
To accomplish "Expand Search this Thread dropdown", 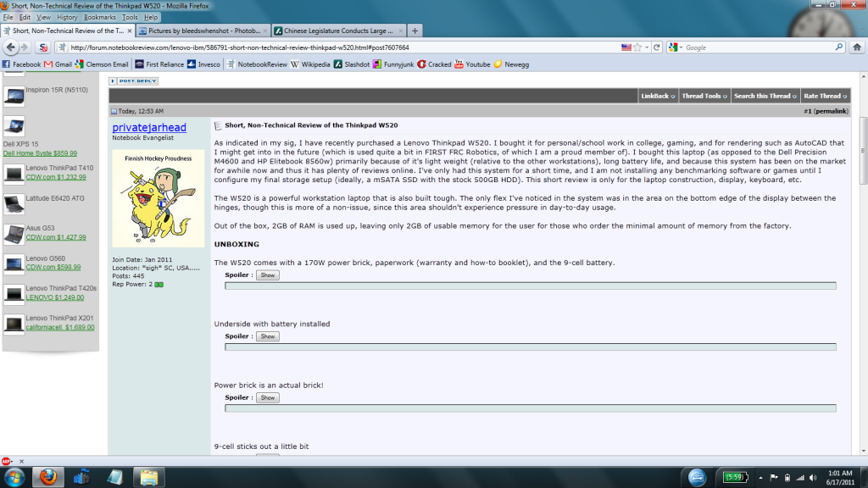I will point(765,96).
